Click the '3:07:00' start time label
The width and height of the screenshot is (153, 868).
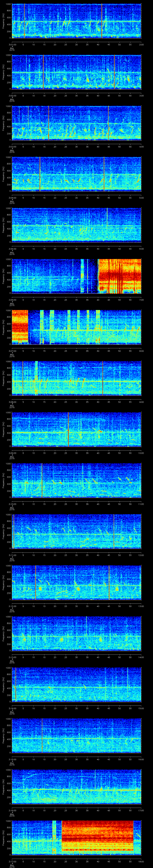click(12, 351)
